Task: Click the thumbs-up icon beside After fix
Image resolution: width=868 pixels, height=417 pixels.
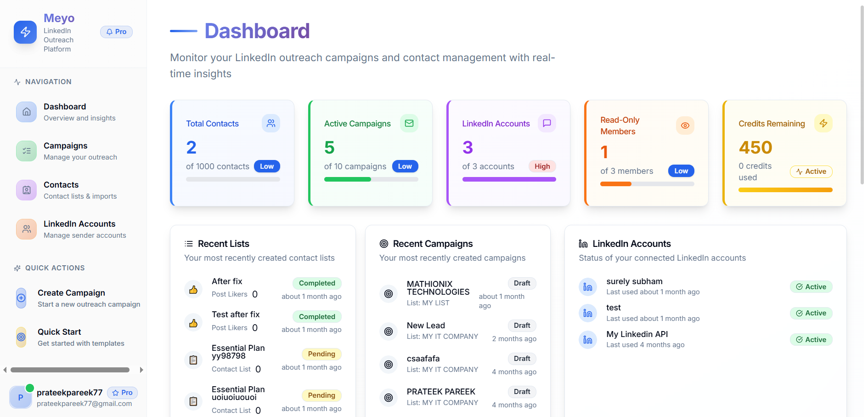Action: pyautogui.click(x=193, y=290)
